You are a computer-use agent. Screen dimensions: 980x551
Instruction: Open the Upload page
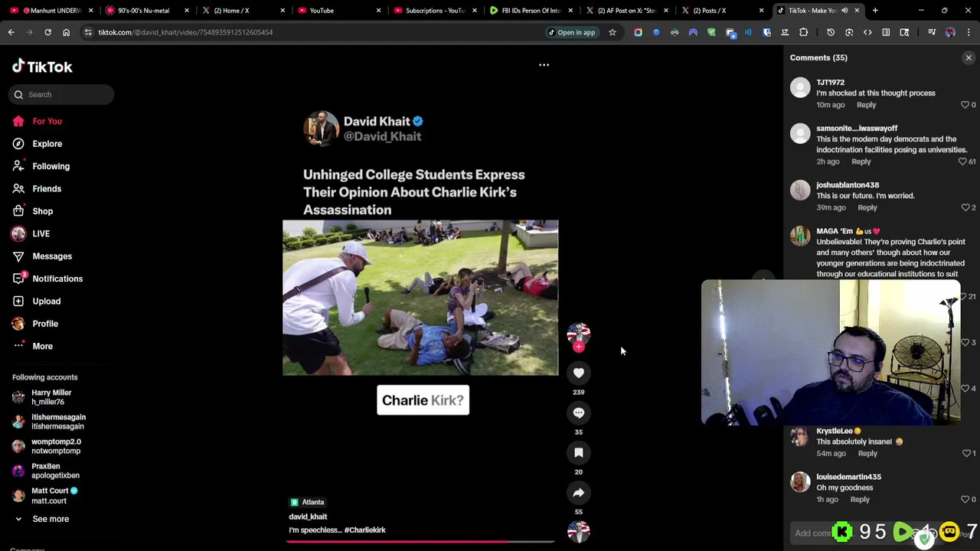tap(36, 301)
